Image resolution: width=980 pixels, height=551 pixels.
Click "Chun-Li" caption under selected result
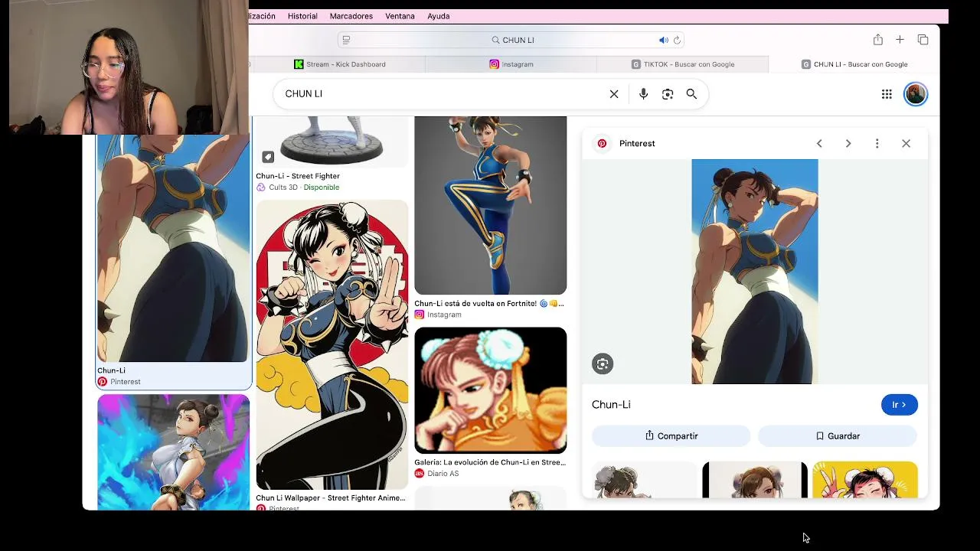click(111, 370)
